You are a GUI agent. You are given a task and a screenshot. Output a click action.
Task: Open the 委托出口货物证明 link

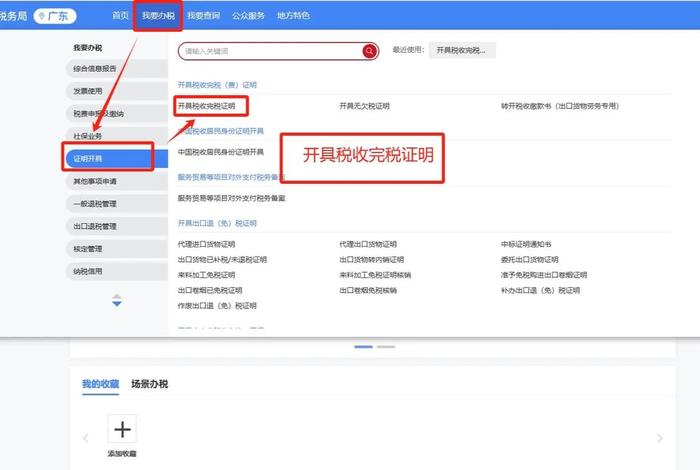pos(529,260)
